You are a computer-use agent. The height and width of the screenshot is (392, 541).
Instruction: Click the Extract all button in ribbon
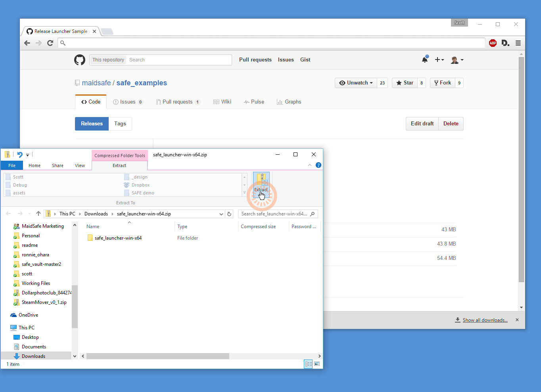click(x=261, y=184)
